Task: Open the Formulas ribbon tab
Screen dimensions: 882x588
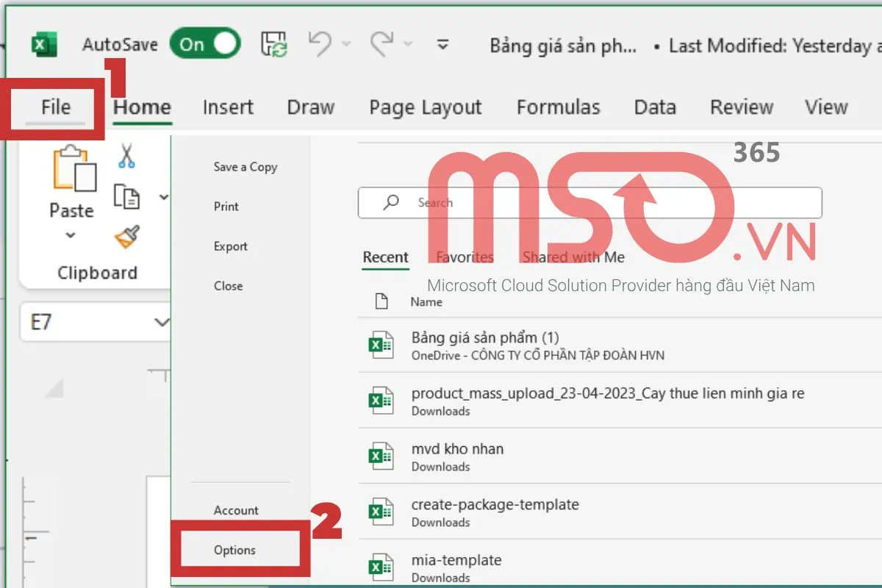Action: 558,107
